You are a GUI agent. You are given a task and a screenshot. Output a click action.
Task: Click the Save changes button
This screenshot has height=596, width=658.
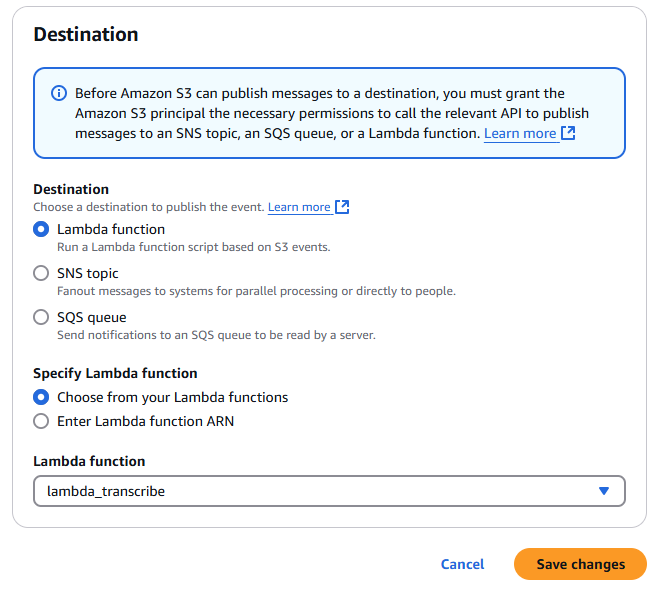click(580, 564)
